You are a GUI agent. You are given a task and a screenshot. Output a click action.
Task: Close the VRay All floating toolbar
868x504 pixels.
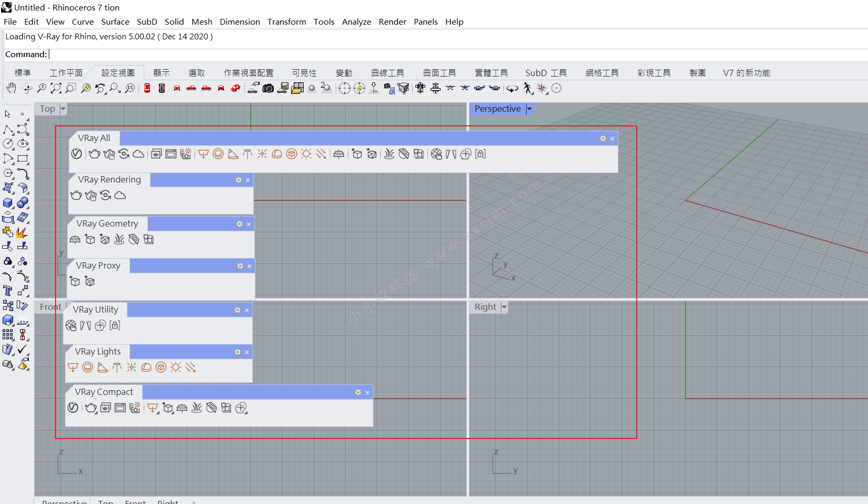click(612, 138)
